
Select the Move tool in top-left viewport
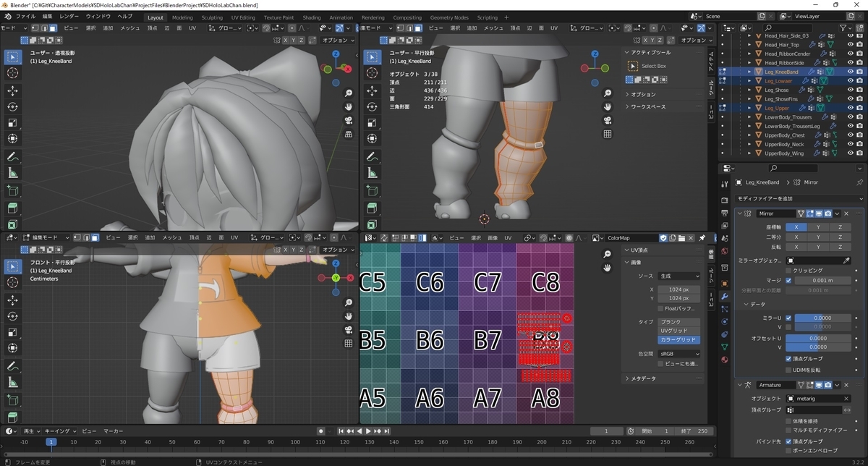pos(12,90)
